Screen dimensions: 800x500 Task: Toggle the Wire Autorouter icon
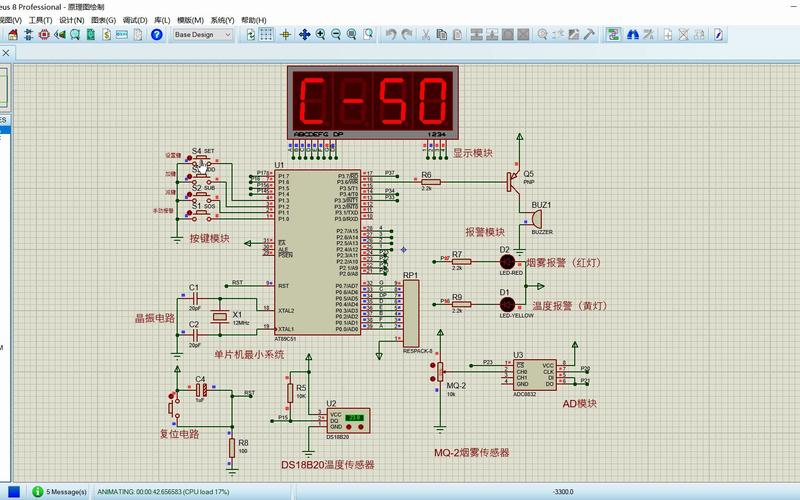(x=613, y=35)
